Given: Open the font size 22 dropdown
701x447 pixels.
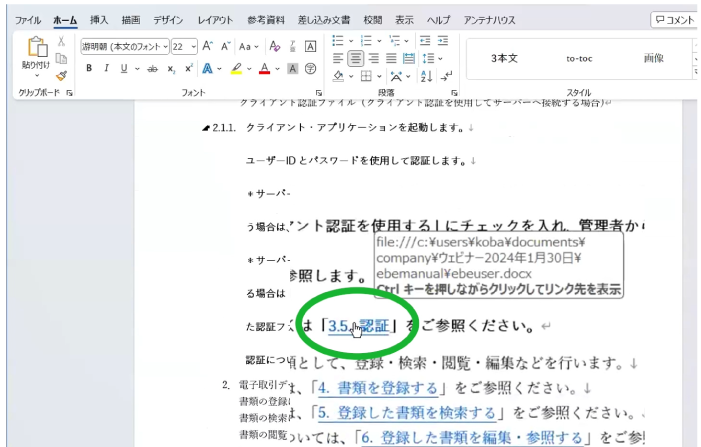Looking at the screenshot, I should click(193, 46).
